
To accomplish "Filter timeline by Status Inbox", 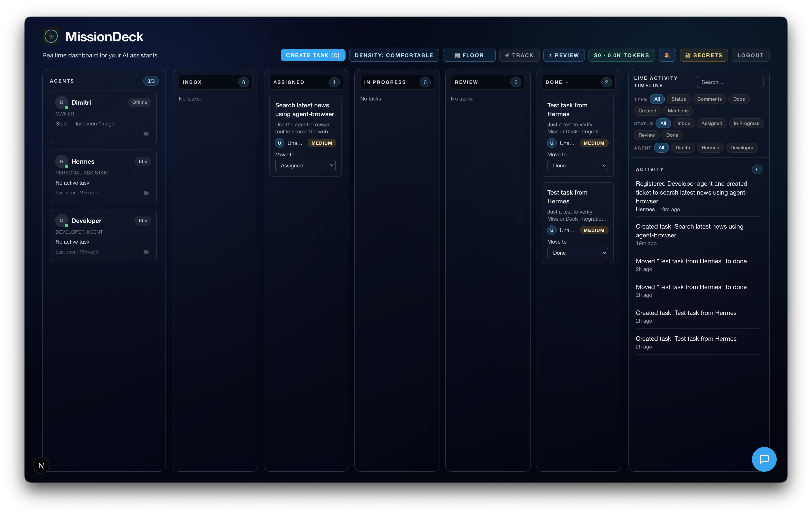I will [x=684, y=123].
